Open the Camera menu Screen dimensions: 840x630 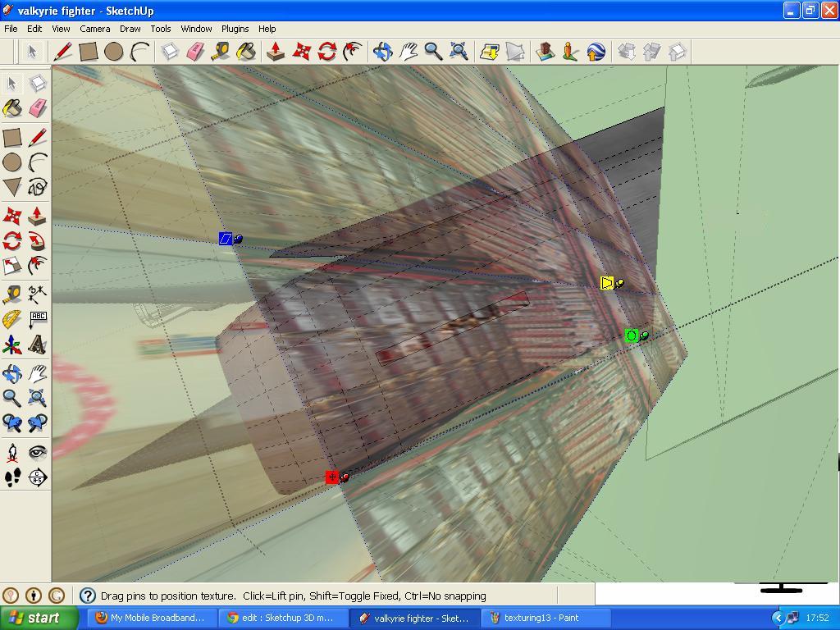95,29
